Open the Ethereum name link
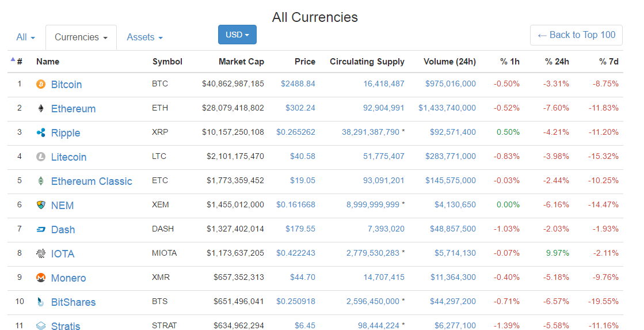This screenshot has height=330, width=644. click(x=74, y=109)
